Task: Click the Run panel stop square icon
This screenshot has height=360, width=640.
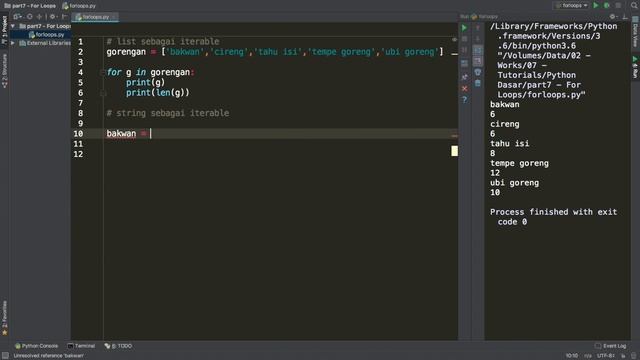Action: (464, 39)
